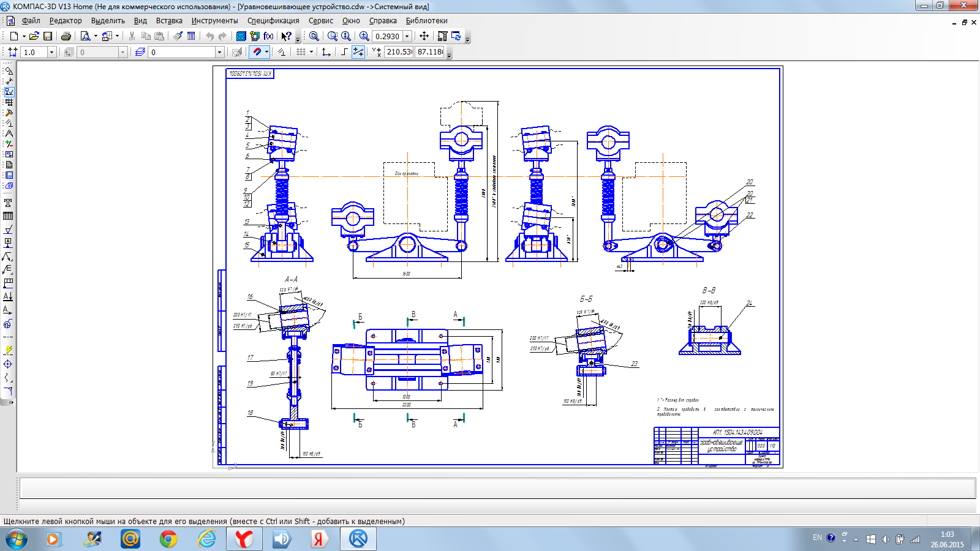Open Google Chrome from the taskbar
This screenshot has height=551, width=980.
[168, 539]
